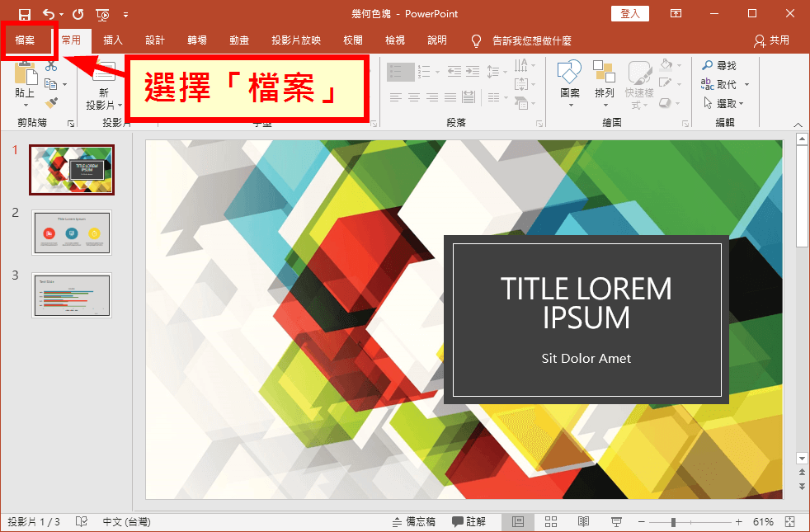Toggle bullet list formatting
The image size is (810, 532).
pyautogui.click(x=400, y=72)
